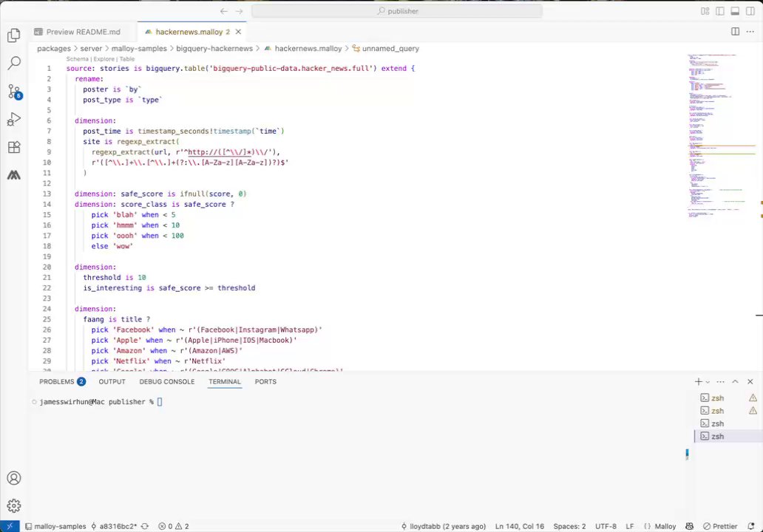Change indentation via Spaces: 2
The height and width of the screenshot is (532, 763).
pos(569,526)
